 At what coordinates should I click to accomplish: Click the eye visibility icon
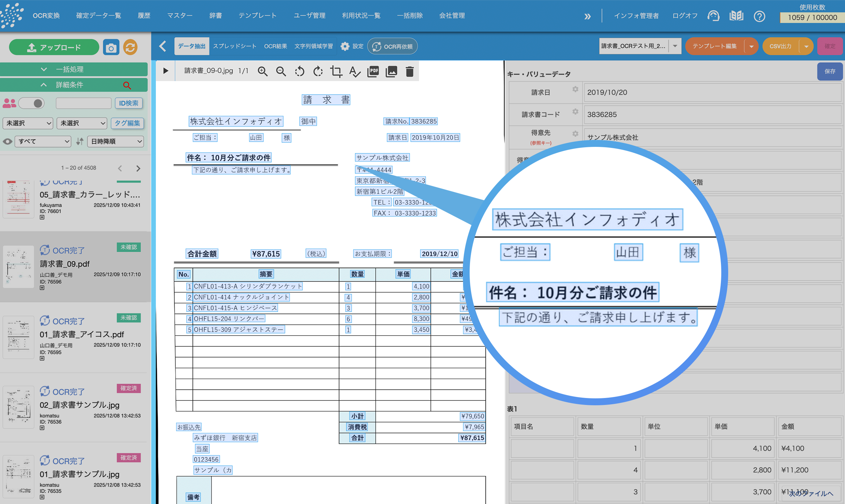point(7,141)
